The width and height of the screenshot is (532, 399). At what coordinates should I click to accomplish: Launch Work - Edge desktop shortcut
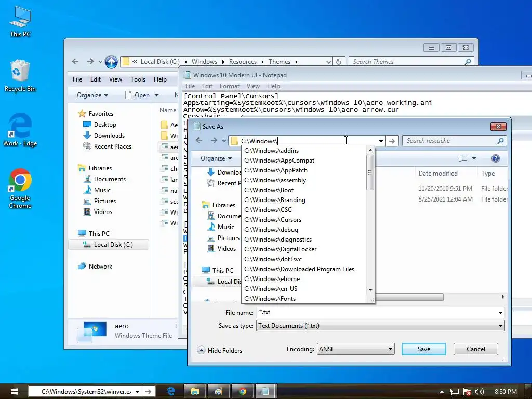tap(20, 130)
